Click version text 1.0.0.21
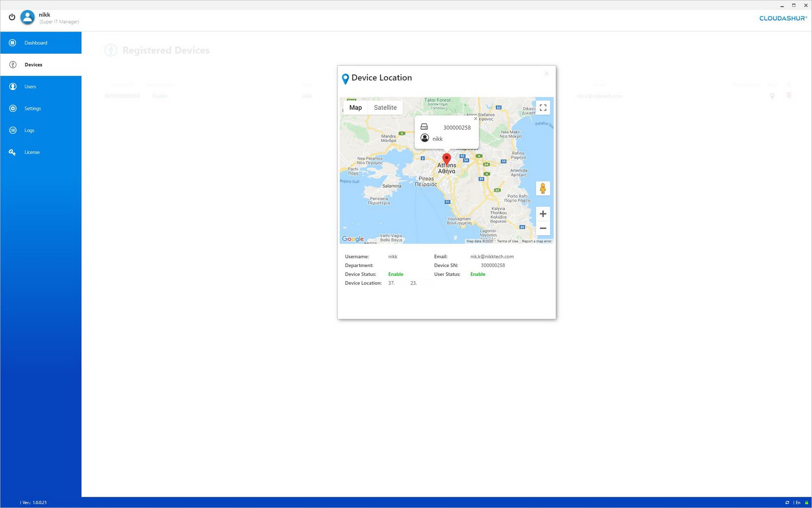The height and width of the screenshot is (508, 812). 40,503
